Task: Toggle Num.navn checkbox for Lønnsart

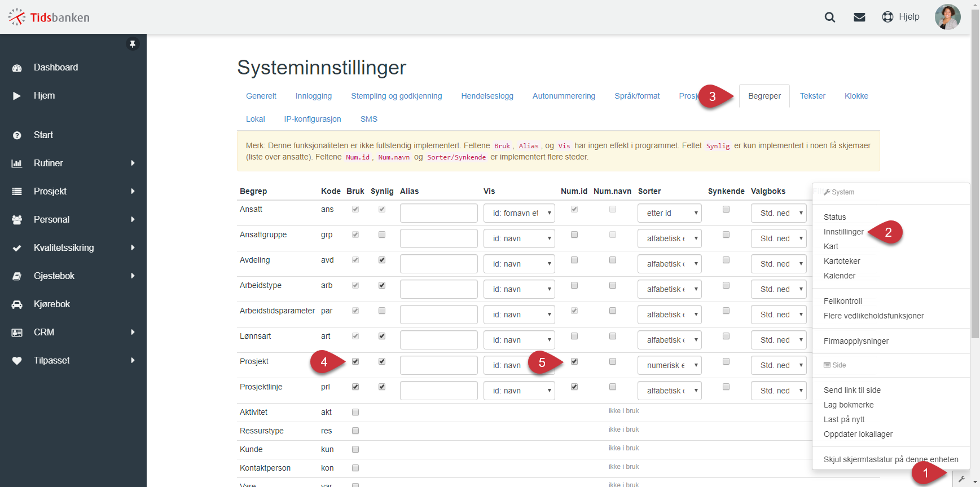Action: click(613, 336)
